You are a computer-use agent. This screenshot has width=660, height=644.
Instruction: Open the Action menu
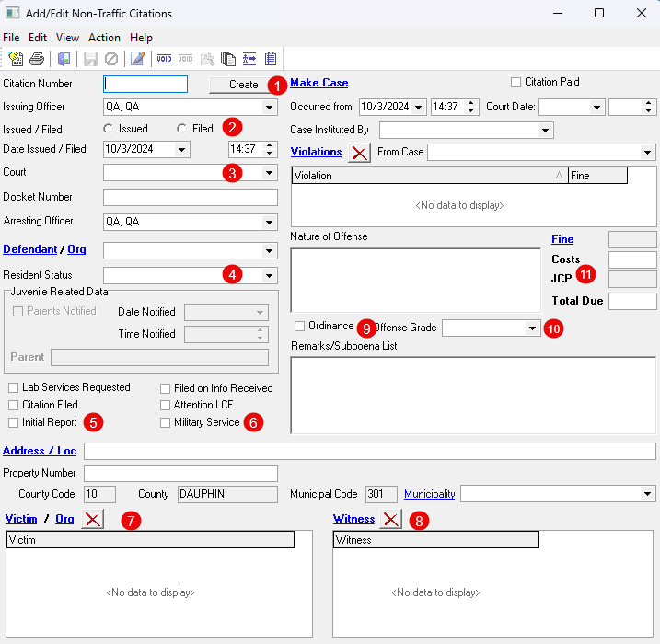tap(104, 38)
